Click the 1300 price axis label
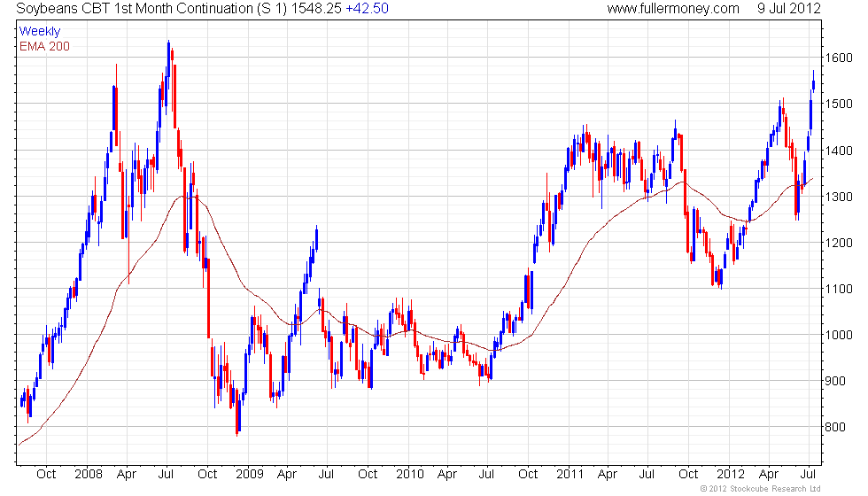The width and height of the screenshot is (868, 496). 839,197
